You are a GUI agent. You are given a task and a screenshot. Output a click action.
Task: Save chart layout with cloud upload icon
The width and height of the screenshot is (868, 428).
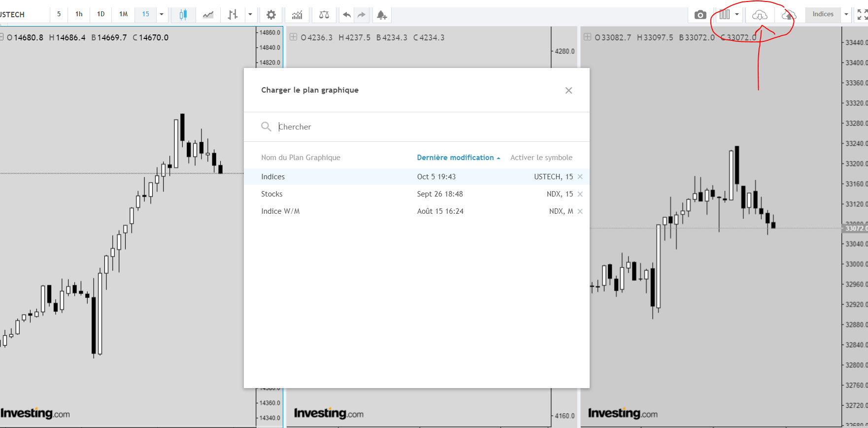(788, 15)
